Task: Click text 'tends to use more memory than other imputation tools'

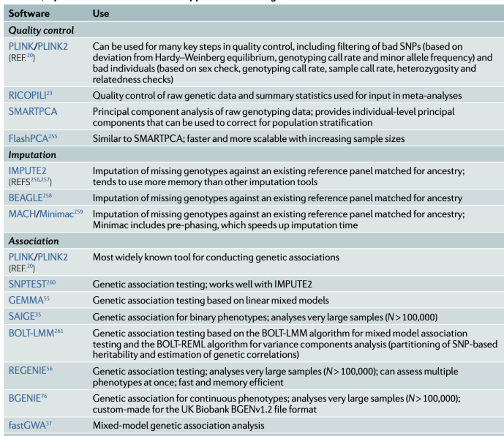Action: [x=205, y=182]
